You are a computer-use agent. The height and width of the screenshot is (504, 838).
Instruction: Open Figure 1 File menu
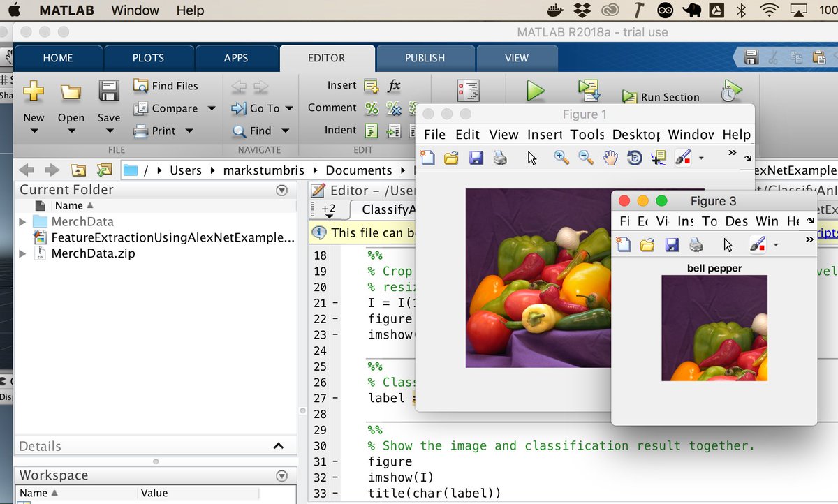[x=434, y=135]
